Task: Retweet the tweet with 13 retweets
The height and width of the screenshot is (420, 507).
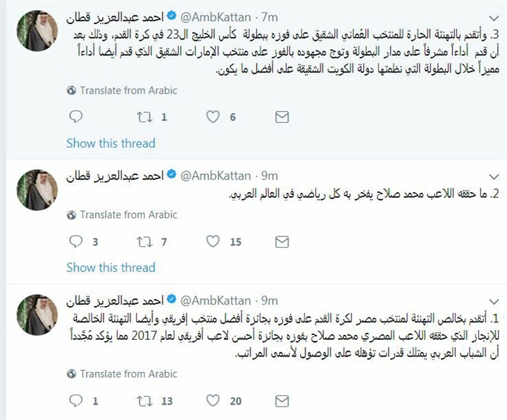Action: [x=144, y=401]
